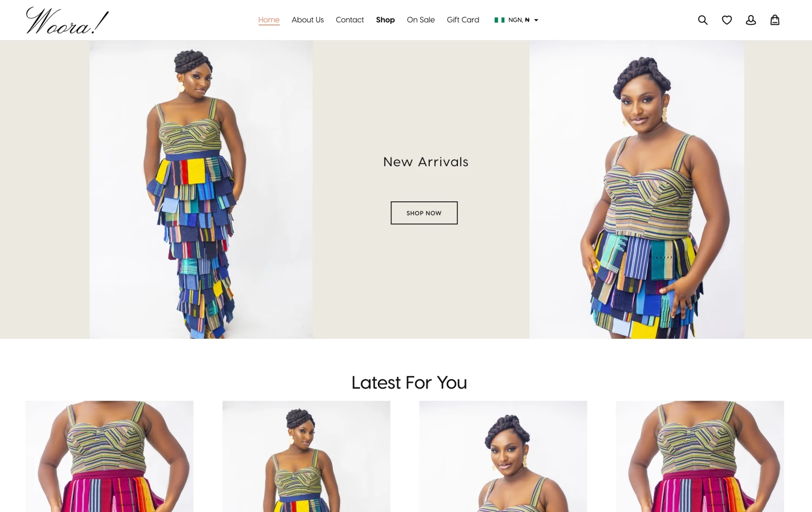
Task: Open first product with pink striped skirt
Action: (109, 456)
